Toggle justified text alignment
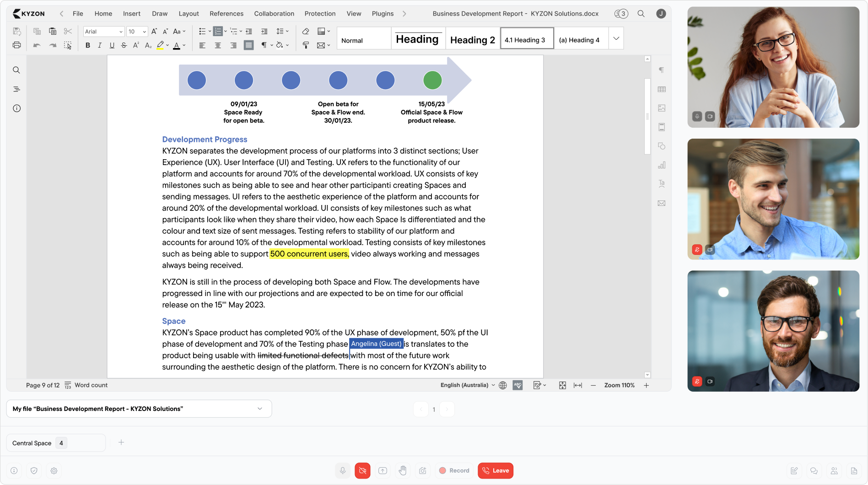 click(x=249, y=45)
